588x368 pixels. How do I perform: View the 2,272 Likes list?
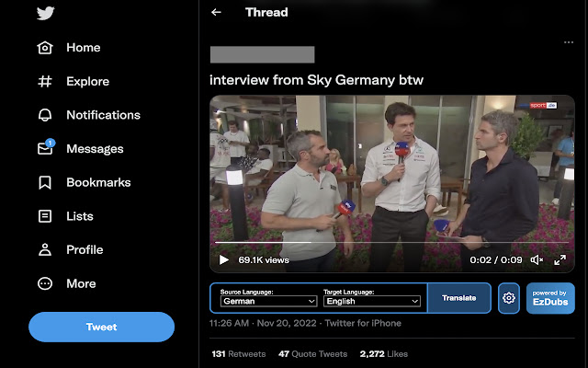coord(384,354)
